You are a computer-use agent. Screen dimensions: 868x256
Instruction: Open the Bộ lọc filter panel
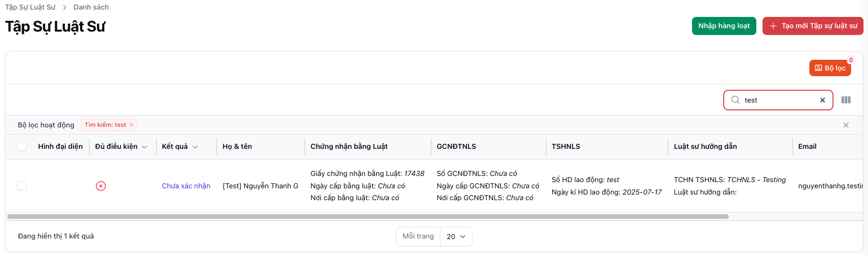pyautogui.click(x=830, y=68)
